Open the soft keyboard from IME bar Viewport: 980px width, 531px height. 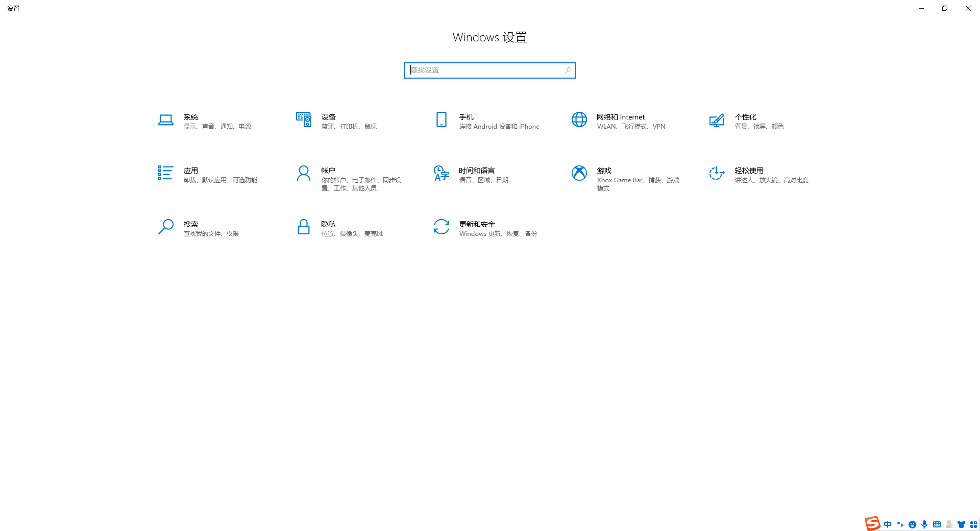point(937,524)
